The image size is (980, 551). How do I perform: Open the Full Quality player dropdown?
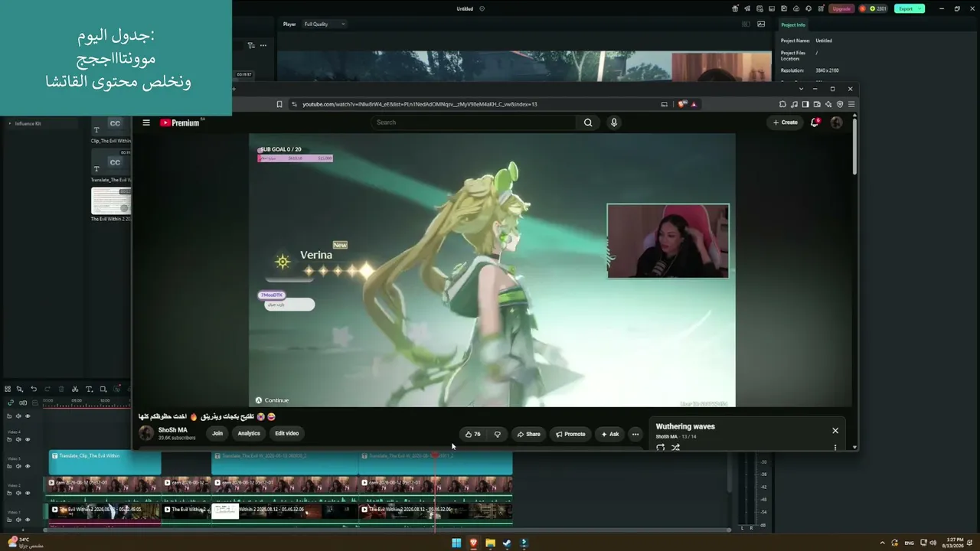325,24
